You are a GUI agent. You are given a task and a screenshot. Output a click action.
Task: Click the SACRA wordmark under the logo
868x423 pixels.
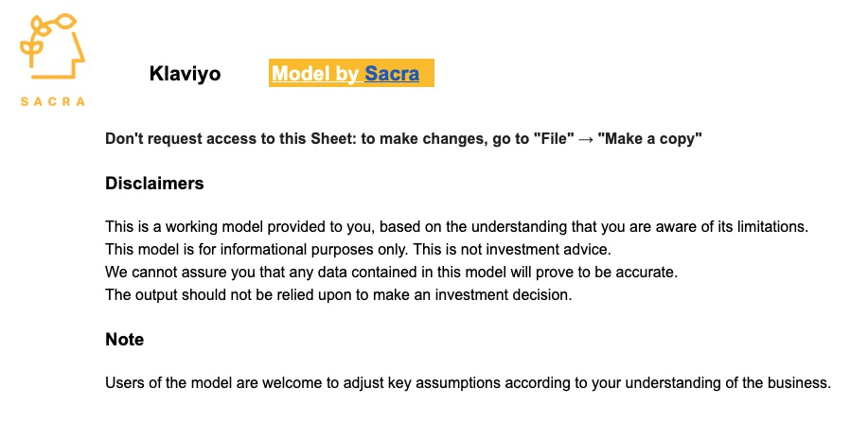tap(53, 102)
